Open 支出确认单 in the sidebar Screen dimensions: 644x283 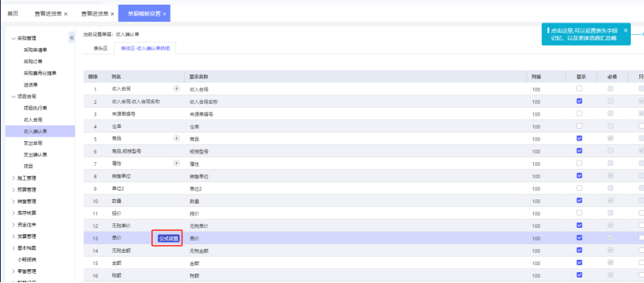pyautogui.click(x=36, y=154)
